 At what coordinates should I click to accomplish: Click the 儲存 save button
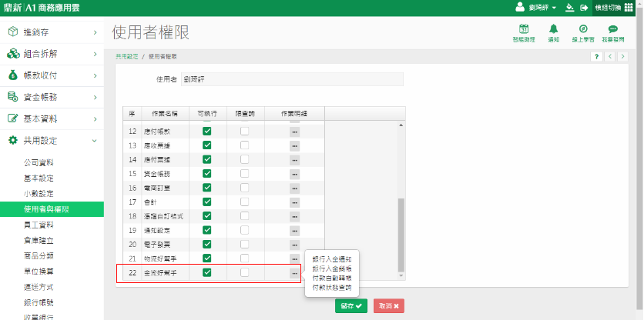pos(351,306)
